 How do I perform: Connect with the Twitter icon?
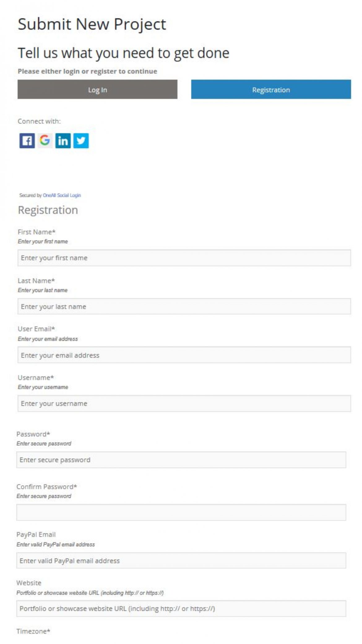click(x=81, y=141)
